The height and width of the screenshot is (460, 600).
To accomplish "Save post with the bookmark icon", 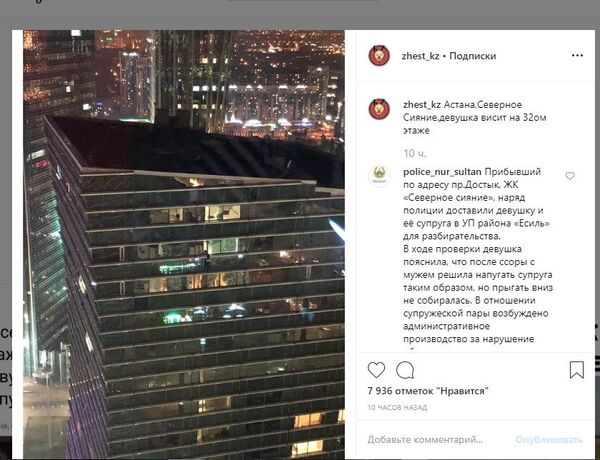I will pos(577,370).
